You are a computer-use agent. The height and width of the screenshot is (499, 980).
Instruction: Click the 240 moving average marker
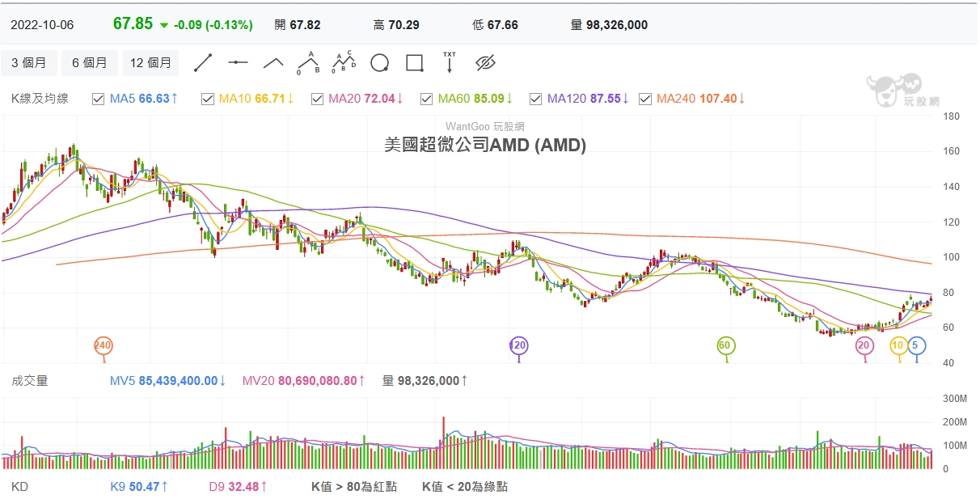[x=103, y=345]
